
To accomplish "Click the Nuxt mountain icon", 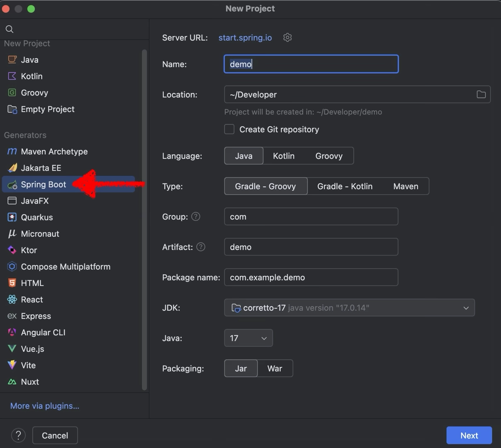I will point(12,382).
